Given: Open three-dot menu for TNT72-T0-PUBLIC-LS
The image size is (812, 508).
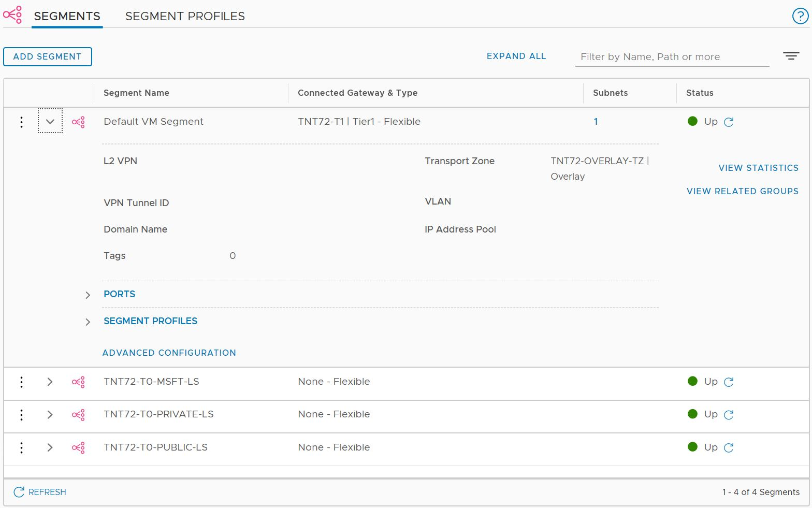Looking at the screenshot, I should click(x=21, y=447).
